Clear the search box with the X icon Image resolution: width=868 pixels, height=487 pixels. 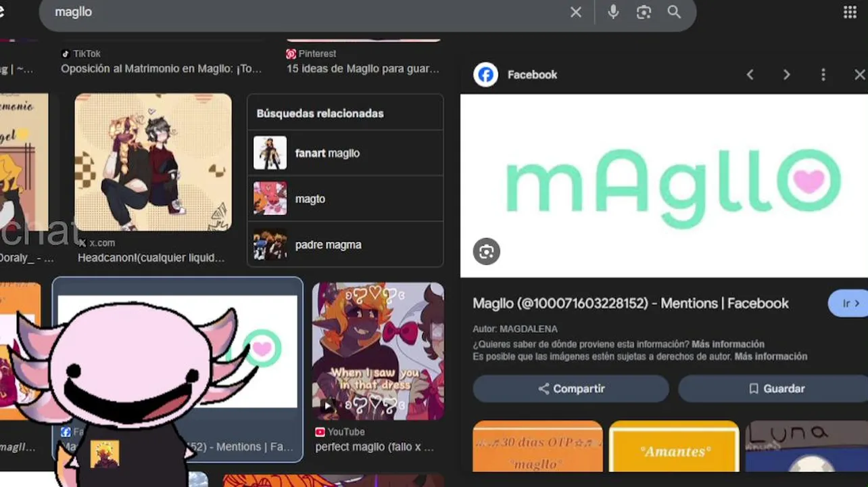pos(575,12)
